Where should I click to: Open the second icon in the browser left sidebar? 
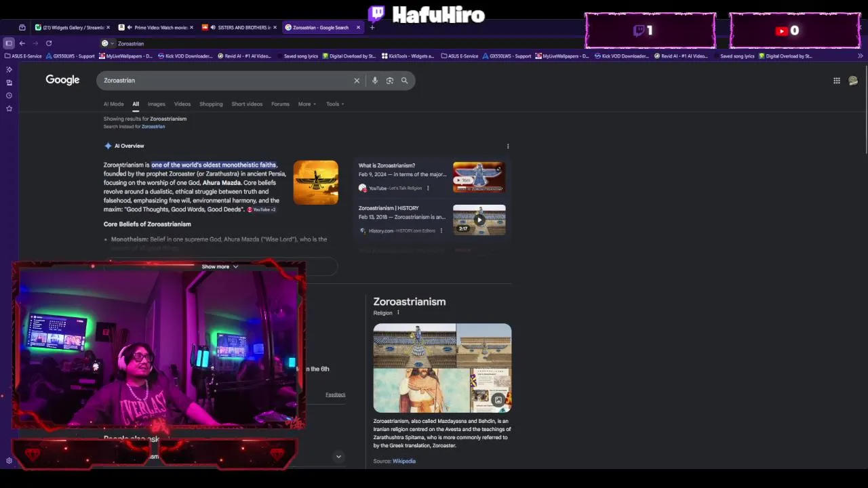tap(9, 82)
